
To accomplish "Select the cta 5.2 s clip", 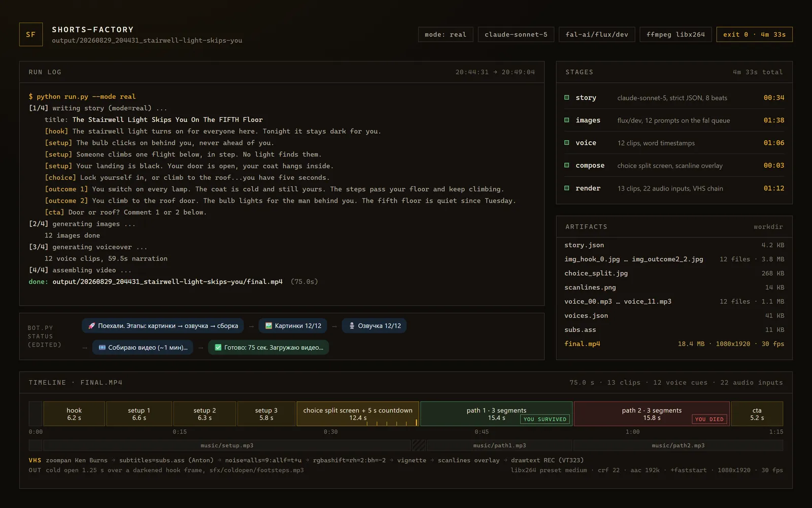I will (757, 414).
